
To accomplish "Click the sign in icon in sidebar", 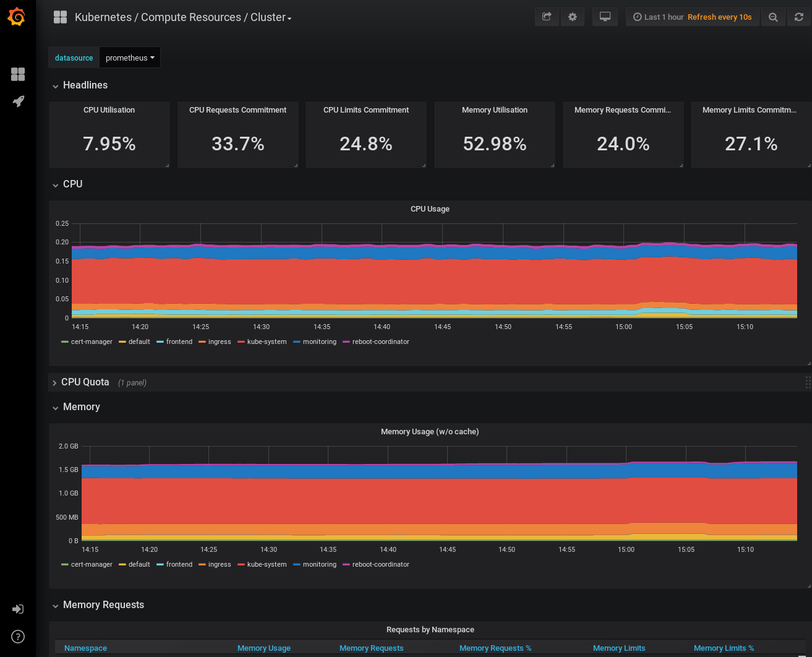I will 18,609.
